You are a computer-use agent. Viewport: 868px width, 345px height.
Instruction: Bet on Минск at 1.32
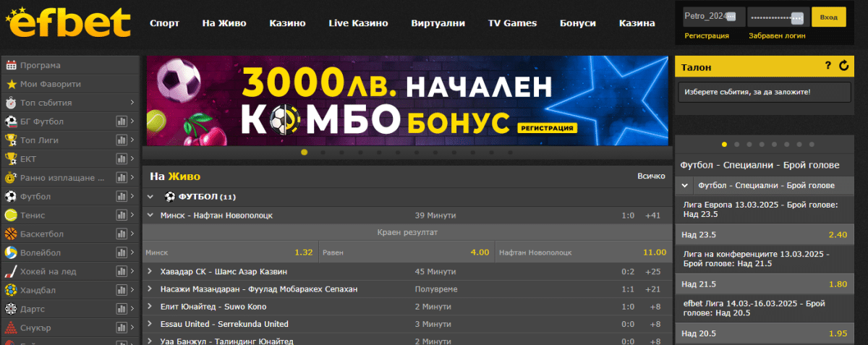point(229,252)
